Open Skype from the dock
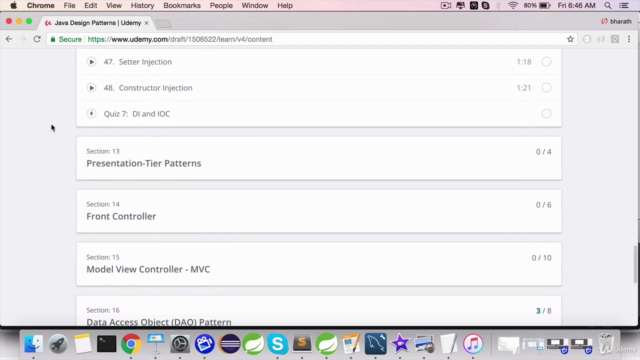Viewport: 640px width, 360px height. pos(278,344)
